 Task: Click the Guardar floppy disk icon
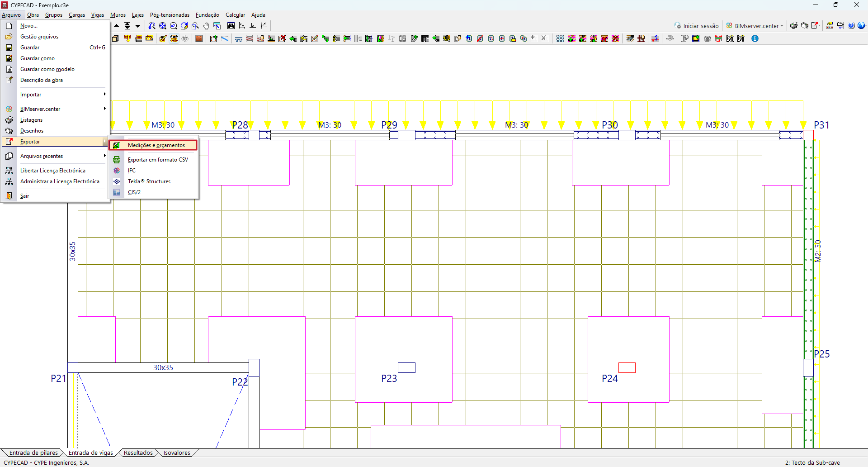click(9, 48)
